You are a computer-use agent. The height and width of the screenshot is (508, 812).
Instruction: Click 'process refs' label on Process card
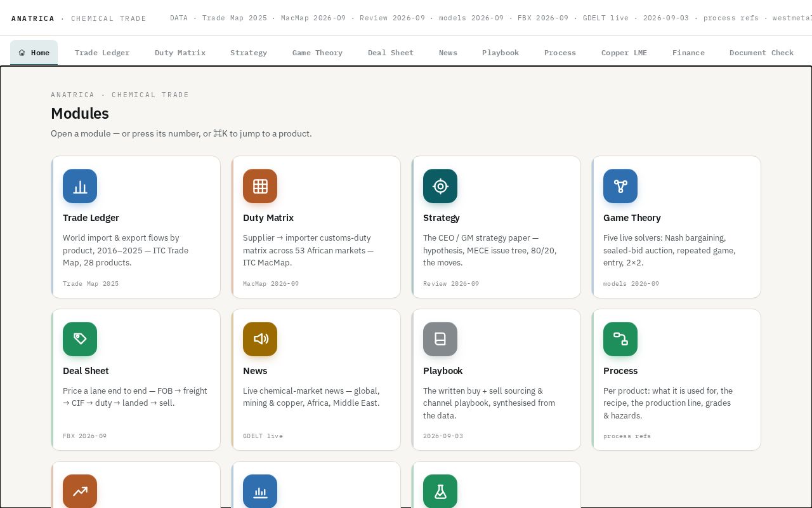tap(627, 436)
